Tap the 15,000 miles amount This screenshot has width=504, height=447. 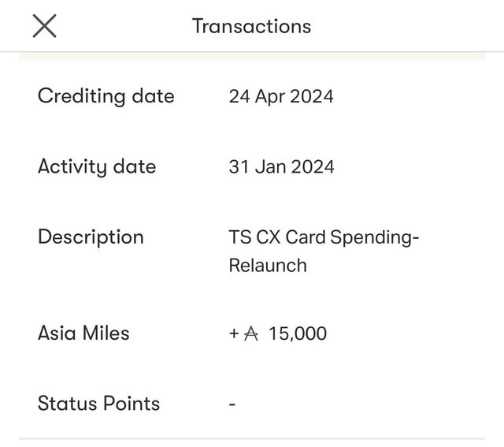pos(298,333)
